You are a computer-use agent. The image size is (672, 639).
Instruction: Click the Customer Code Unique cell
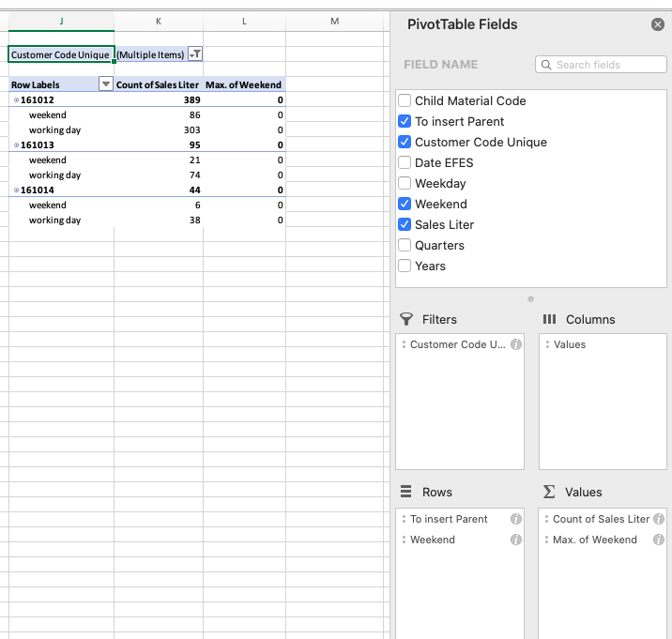coord(61,54)
